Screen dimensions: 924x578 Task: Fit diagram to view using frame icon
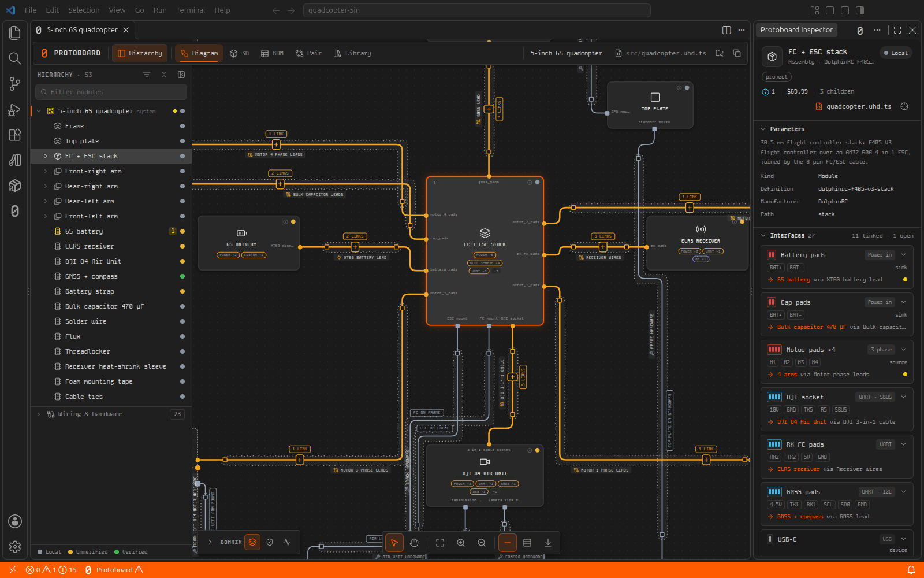point(440,543)
